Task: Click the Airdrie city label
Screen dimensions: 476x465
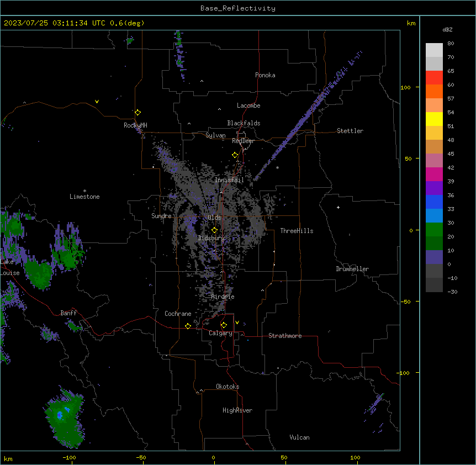Action: (223, 297)
